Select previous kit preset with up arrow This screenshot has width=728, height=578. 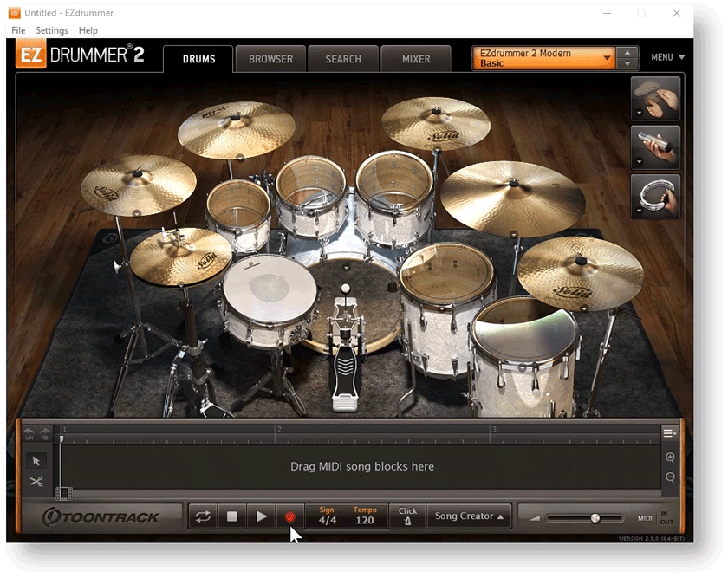tap(627, 53)
